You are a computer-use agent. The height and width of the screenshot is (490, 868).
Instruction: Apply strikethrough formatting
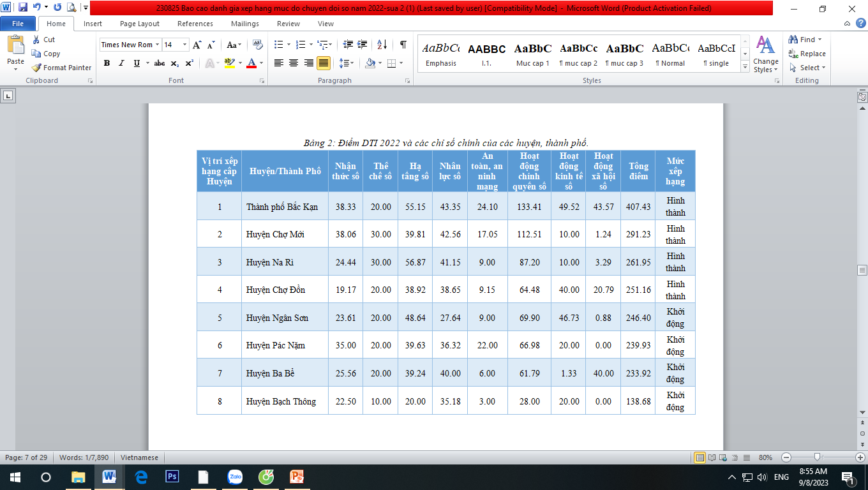click(160, 63)
